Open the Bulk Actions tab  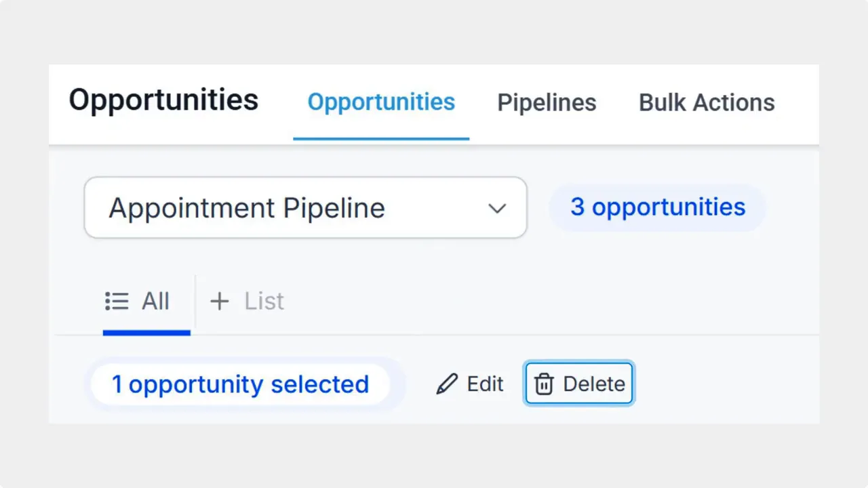coord(707,102)
